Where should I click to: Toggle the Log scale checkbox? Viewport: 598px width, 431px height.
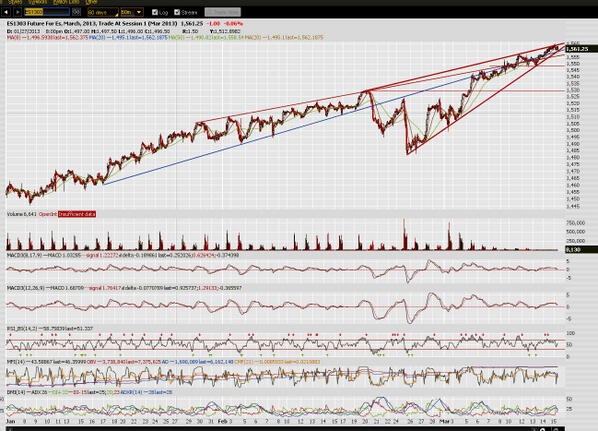154,12
